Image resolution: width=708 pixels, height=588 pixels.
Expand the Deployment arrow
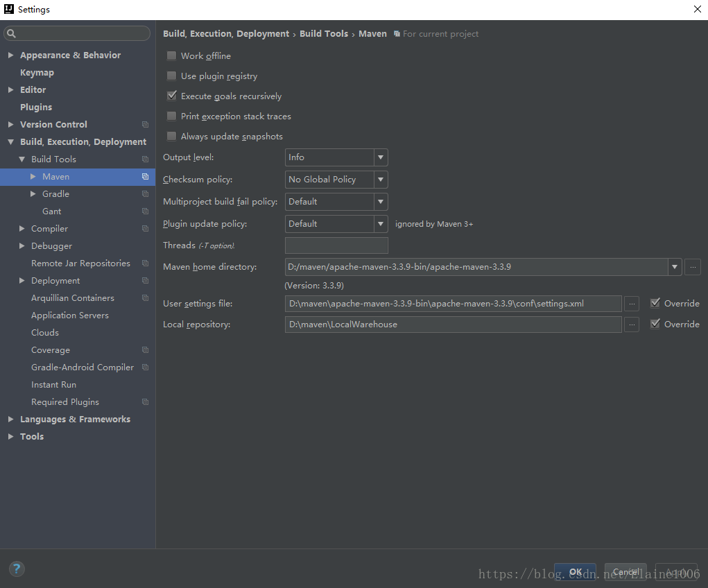[21, 280]
